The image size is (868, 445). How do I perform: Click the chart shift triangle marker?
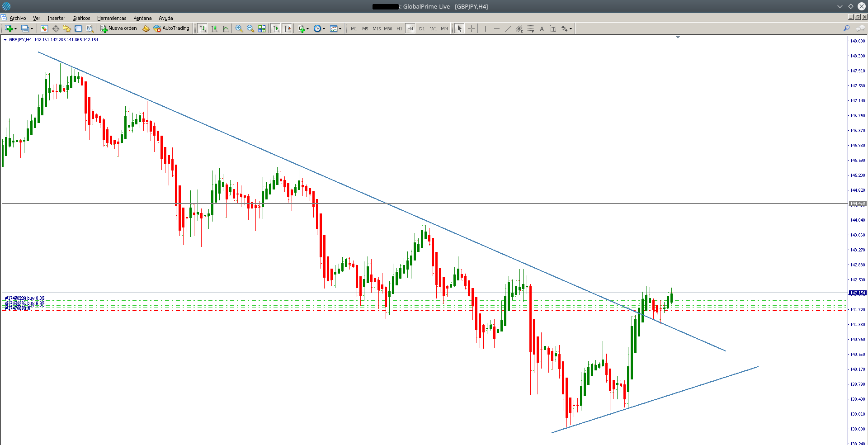(x=678, y=37)
